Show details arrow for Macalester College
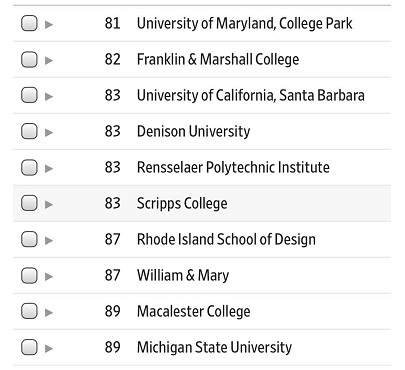The image size is (405, 370). tap(49, 312)
